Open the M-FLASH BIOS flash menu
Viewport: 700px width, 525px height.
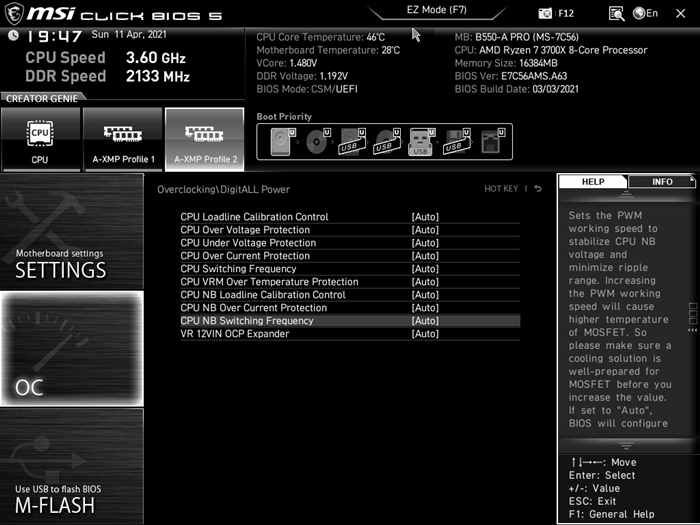pos(72,466)
